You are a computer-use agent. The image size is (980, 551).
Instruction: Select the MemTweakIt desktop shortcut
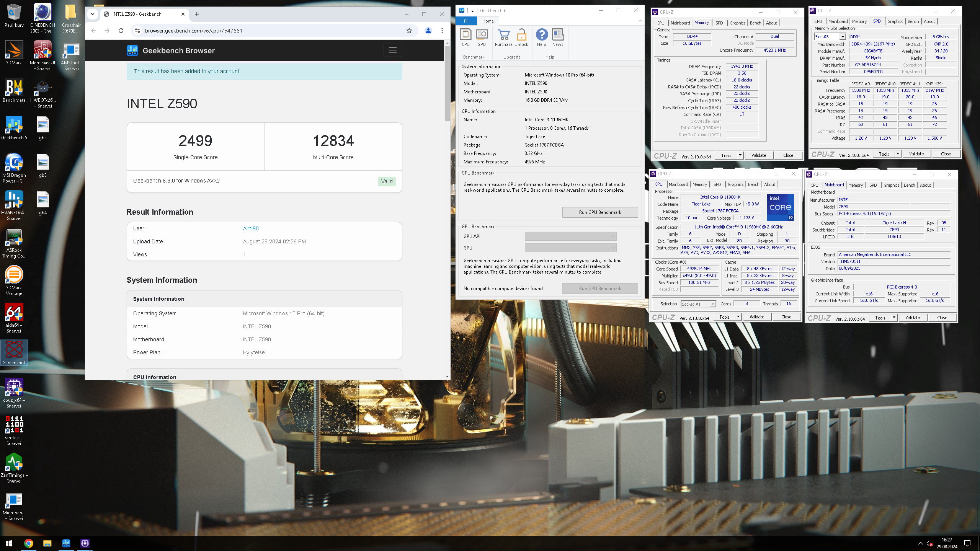point(42,55)
